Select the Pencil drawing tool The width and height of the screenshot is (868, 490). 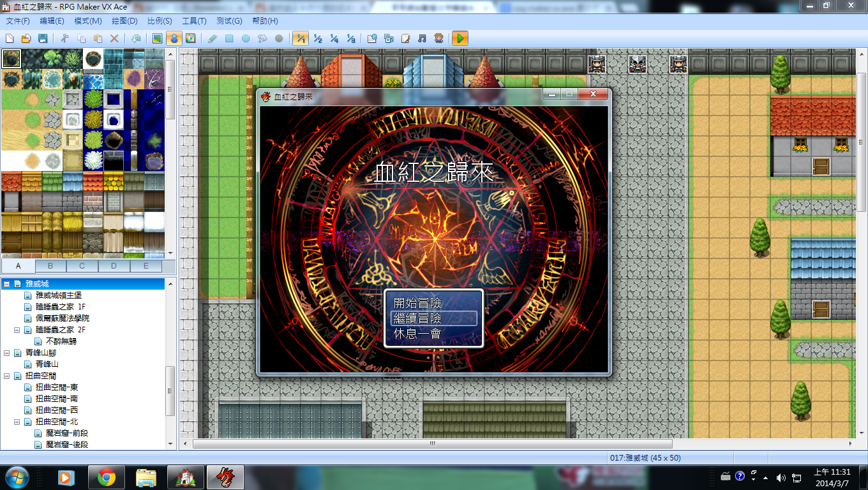213,38
